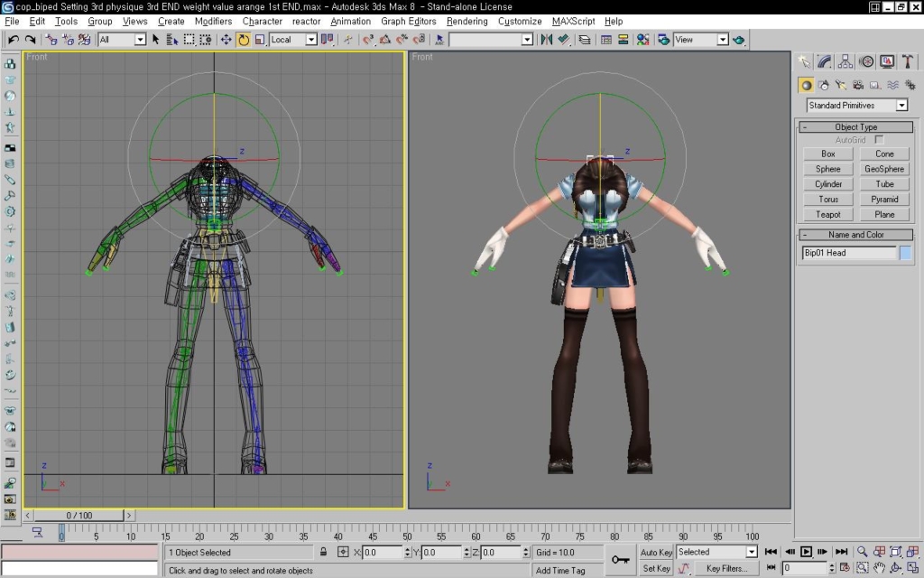The image size is (924, 578).
Task: Click the Align tool icon
Action: click(x=563, y=40)
